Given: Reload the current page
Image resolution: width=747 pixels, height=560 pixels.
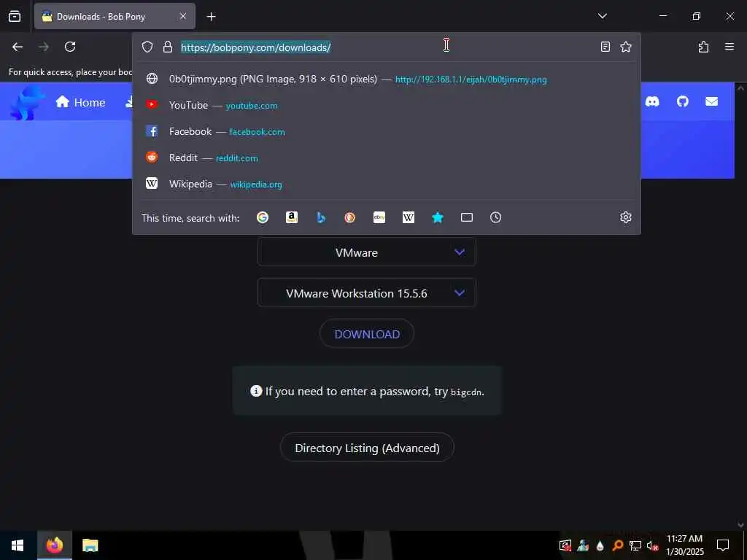Looking at the screenshot, I should point(70,47).
